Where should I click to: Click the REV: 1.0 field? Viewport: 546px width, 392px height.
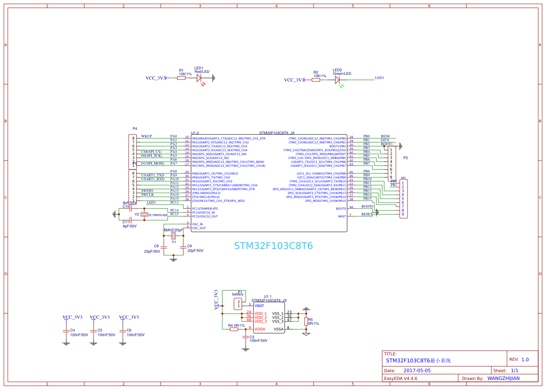point(519,360)
